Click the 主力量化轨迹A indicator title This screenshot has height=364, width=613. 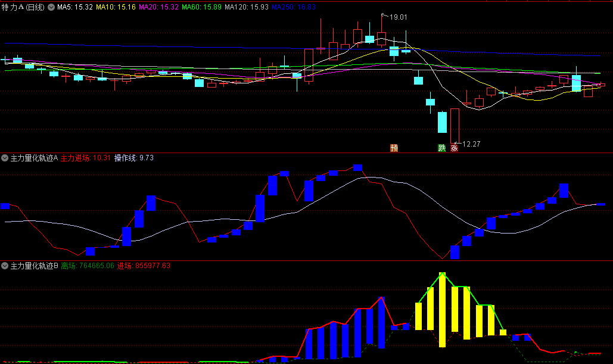click(34, 158)
